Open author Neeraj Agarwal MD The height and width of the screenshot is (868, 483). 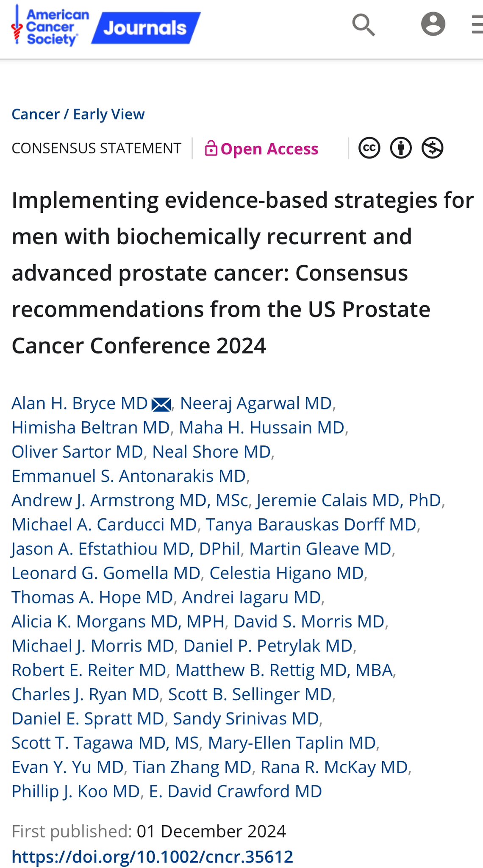click(x=256, y=403)
